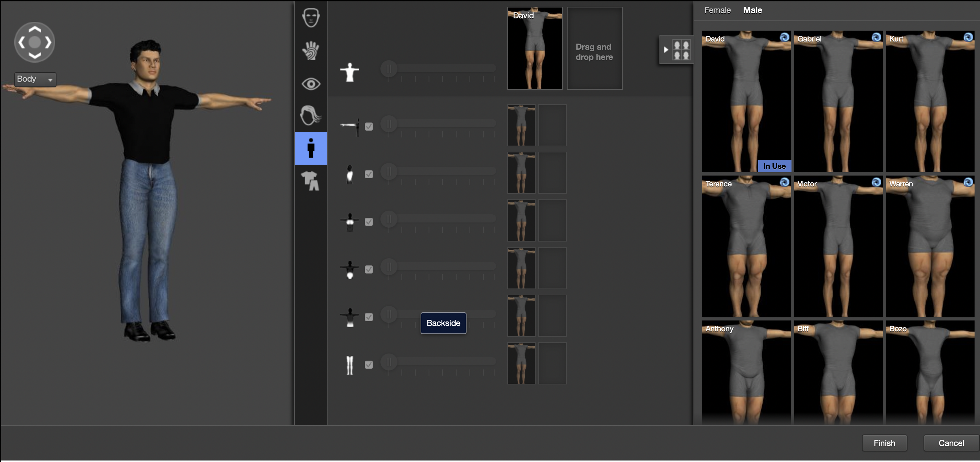The image size is (980, 462).
Task: Click the legs row's source body thumbnail
Action: [521, 363]
